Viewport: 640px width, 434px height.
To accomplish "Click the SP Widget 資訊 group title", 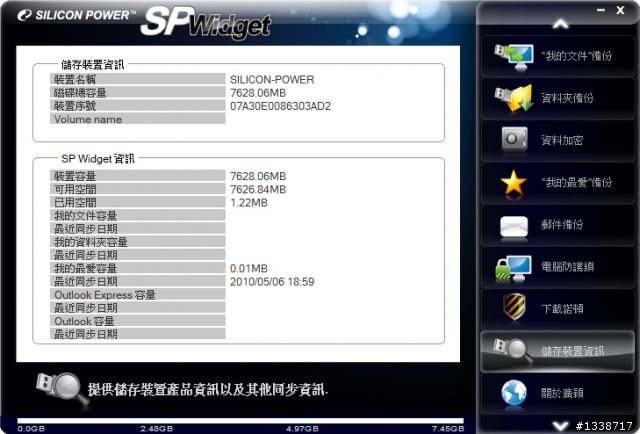I will click(x=98, y=158).
